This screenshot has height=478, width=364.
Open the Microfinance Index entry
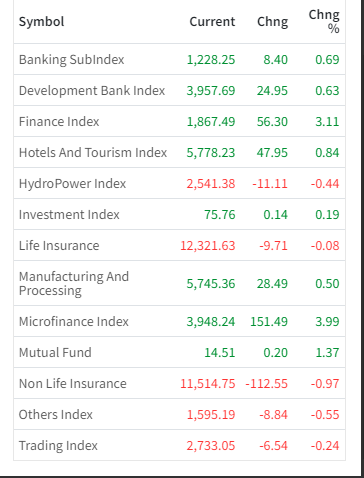[x=74, y=322]
